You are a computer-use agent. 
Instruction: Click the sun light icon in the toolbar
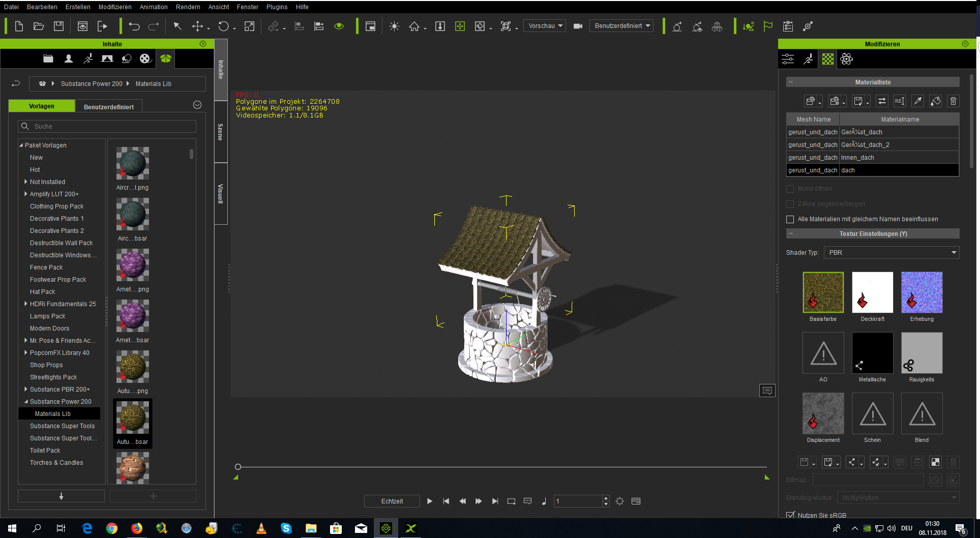point(394,26)
